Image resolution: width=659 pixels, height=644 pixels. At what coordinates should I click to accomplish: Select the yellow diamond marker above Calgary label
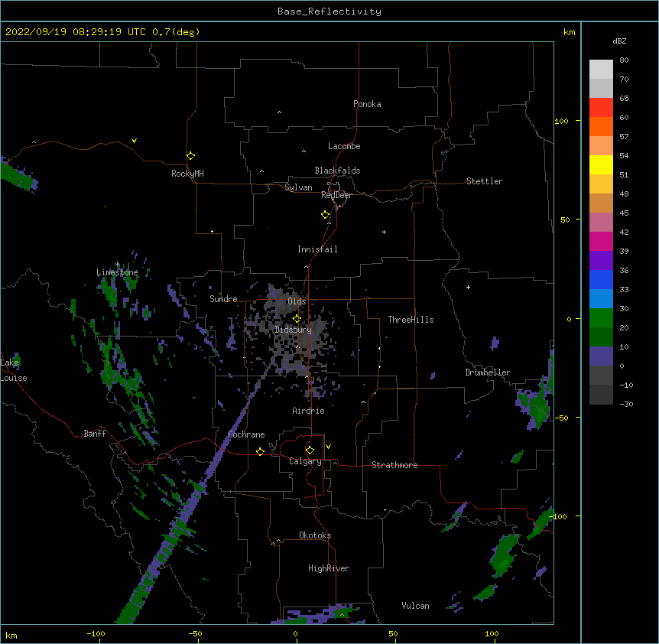pyautogui.click(x=310, y=450)
